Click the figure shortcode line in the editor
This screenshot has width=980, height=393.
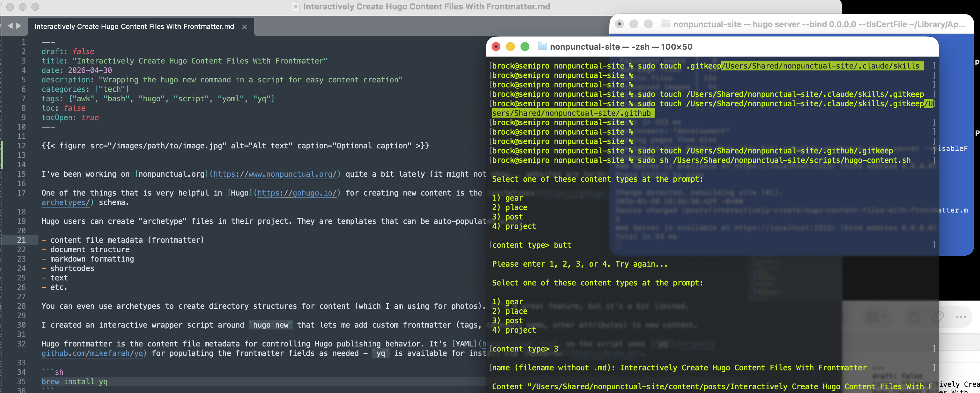[x=235, y=146]
